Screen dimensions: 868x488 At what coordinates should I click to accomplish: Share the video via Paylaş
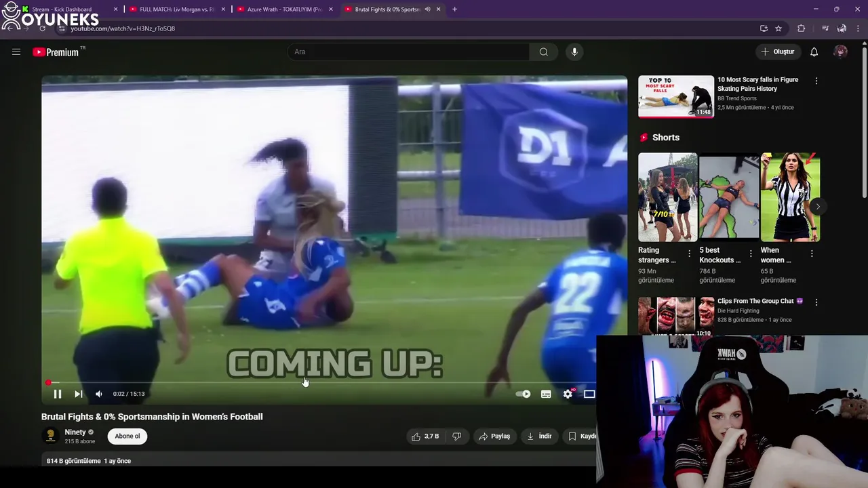click(x=494, y=436)
